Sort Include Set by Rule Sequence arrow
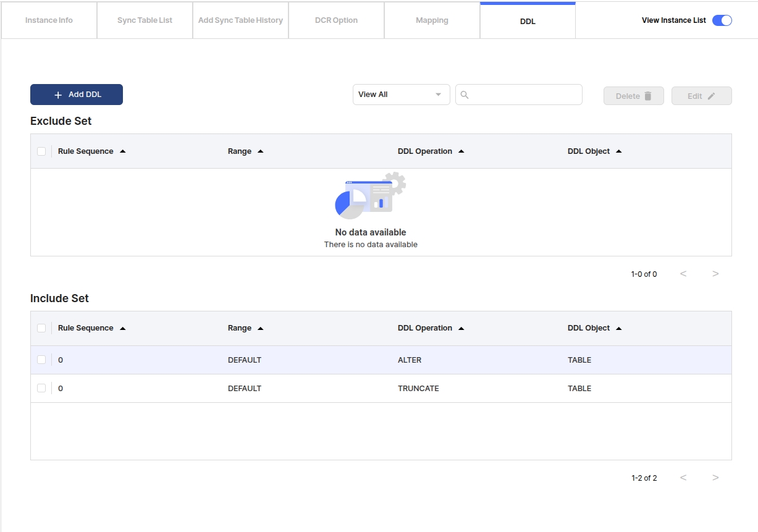 (x=123, y=328)
